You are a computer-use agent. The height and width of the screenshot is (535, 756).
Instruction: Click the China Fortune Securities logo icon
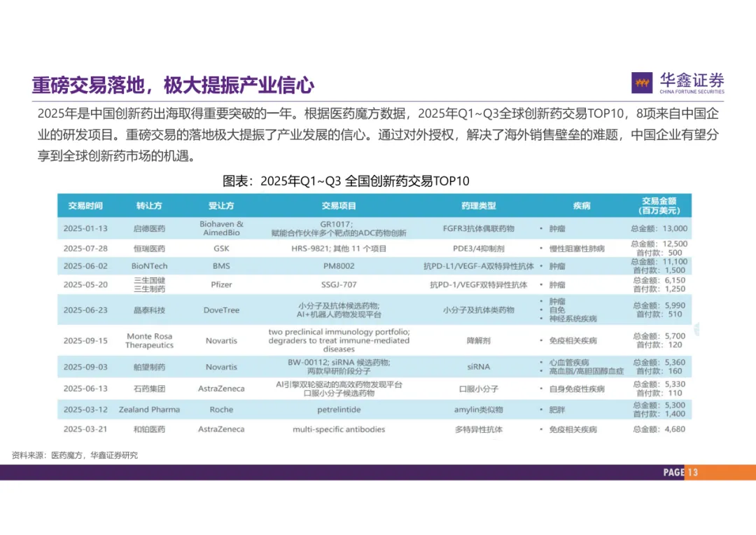click(x=642, y=83)
